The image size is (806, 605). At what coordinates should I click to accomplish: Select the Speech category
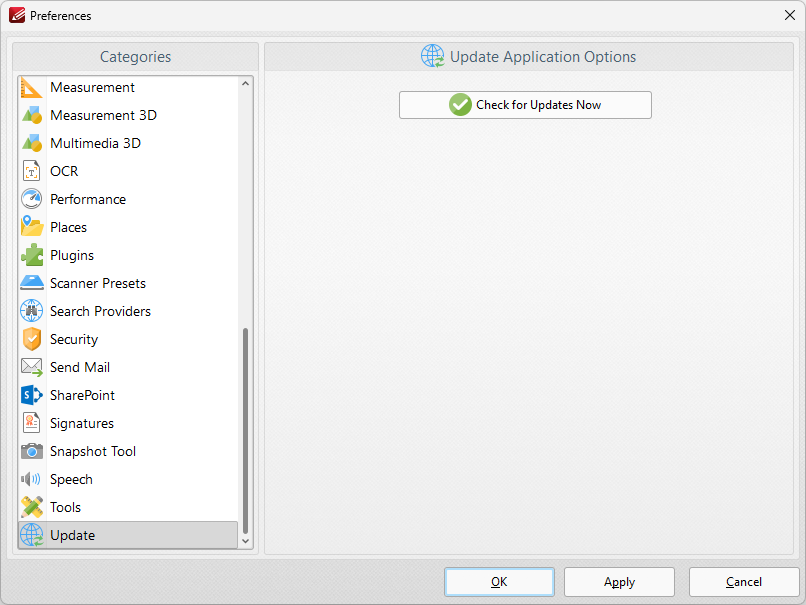click(128, 480)
